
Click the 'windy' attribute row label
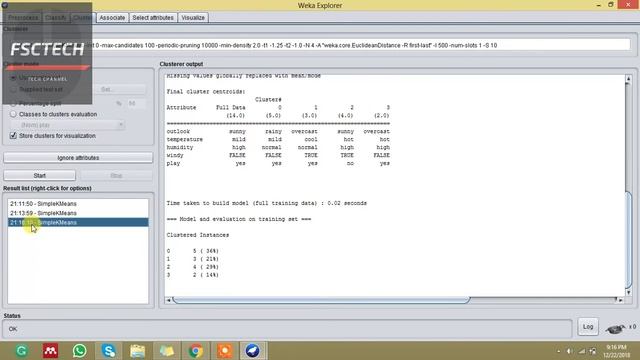point(175,156)
